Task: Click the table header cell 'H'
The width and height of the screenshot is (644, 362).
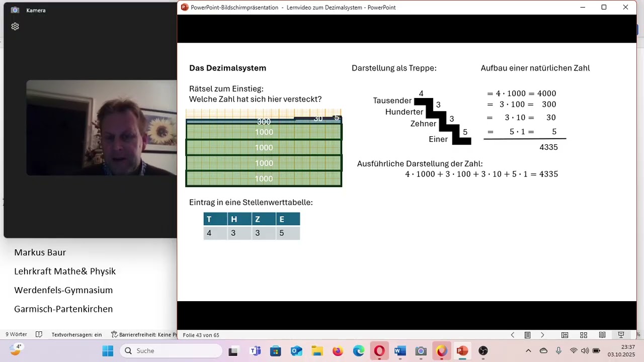Action: click(239, 219)
